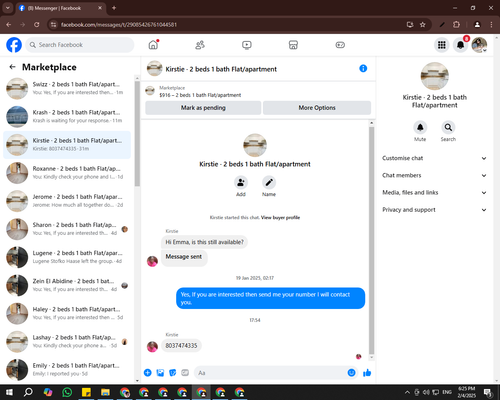500x400 pixels.
Task: Open WhatsApp from the taskbar
Action: 67,392
